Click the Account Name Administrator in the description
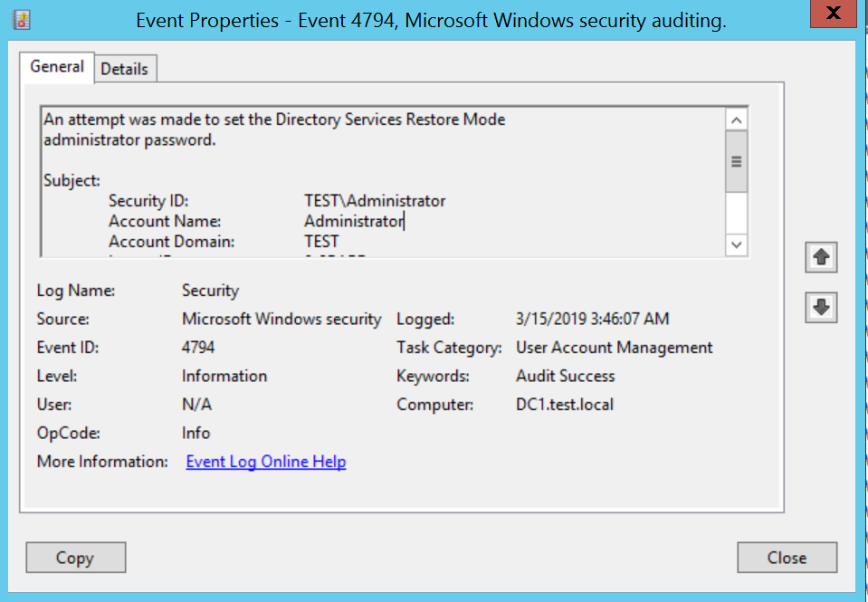 click(353, 221)
